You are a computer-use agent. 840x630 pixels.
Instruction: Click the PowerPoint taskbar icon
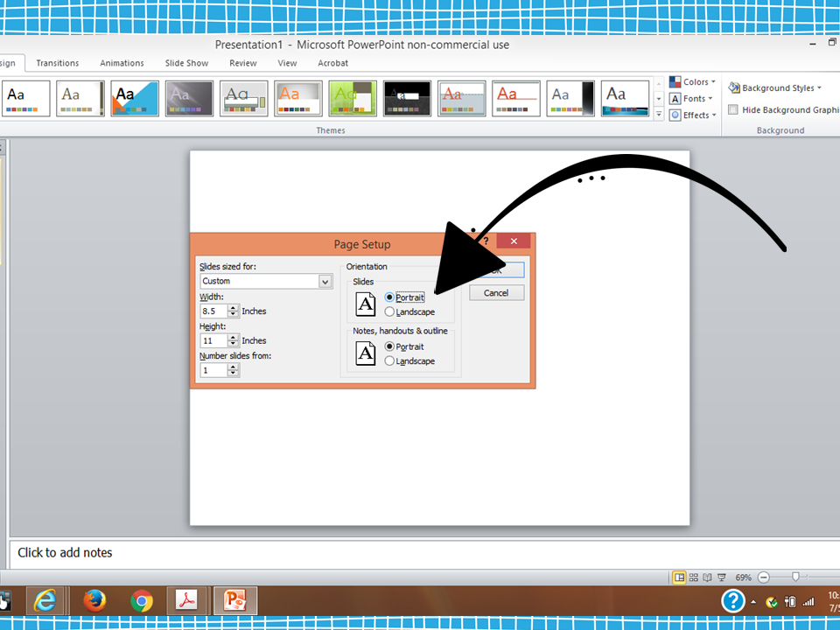pyautogui.click(x=234, y=600)
